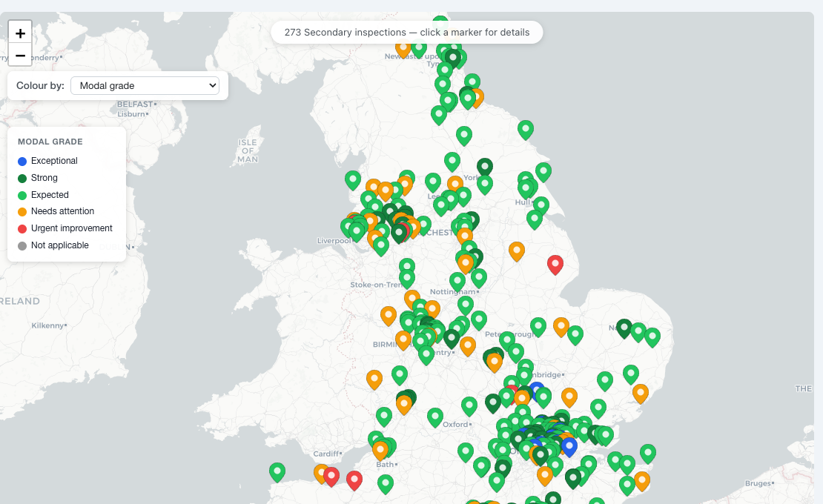The height and width of the screenshot is (504, 823).
Task: Click the blue Exceptional legend dot
Action: (x=22, y=162)
